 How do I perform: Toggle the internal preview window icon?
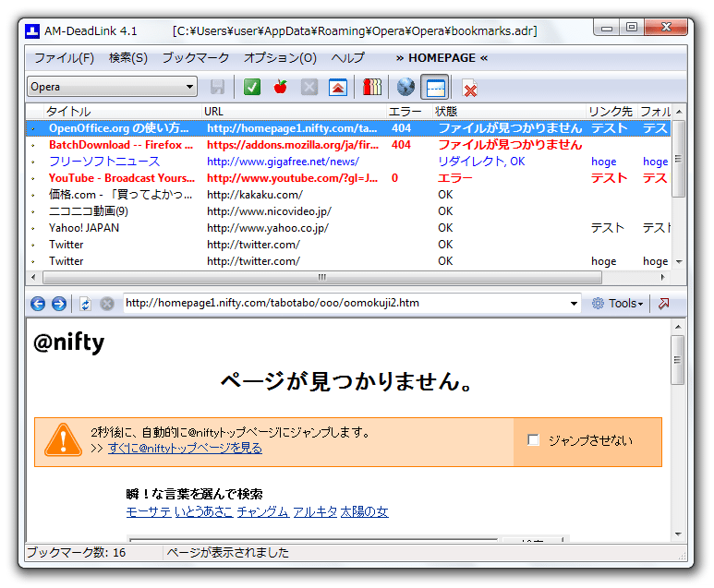point(435,87)
